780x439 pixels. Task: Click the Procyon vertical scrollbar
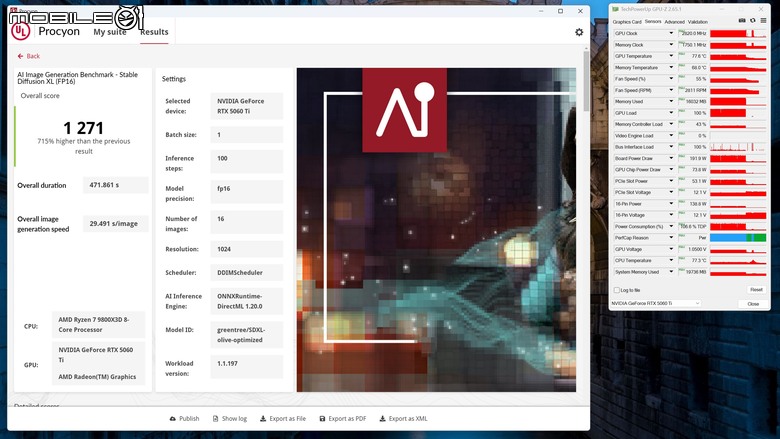point(586,81)
